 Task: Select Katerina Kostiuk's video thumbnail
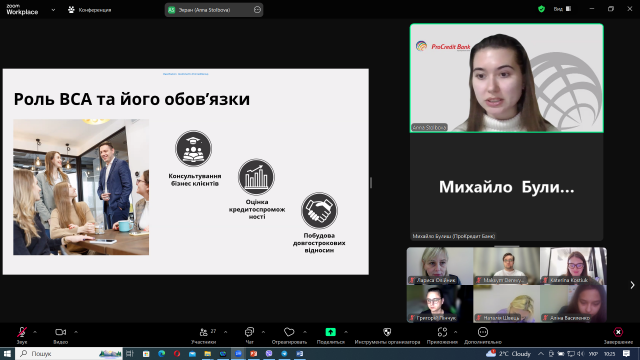coord(573,266)
